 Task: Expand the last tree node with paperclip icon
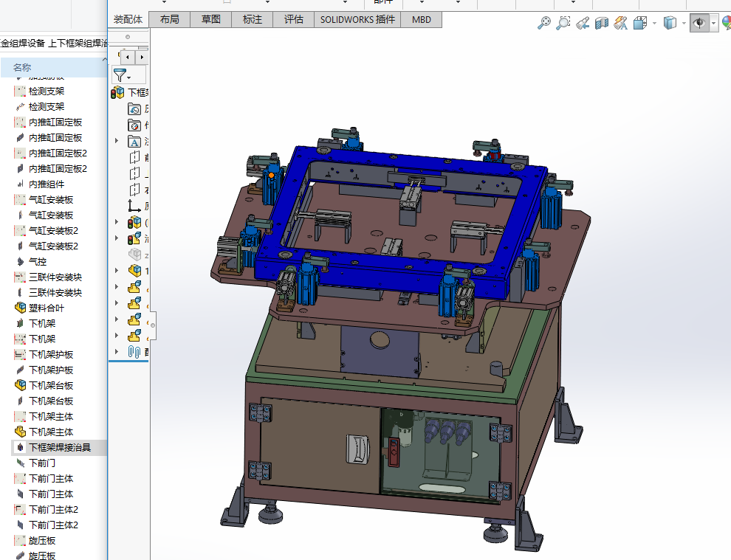point(116,352)
